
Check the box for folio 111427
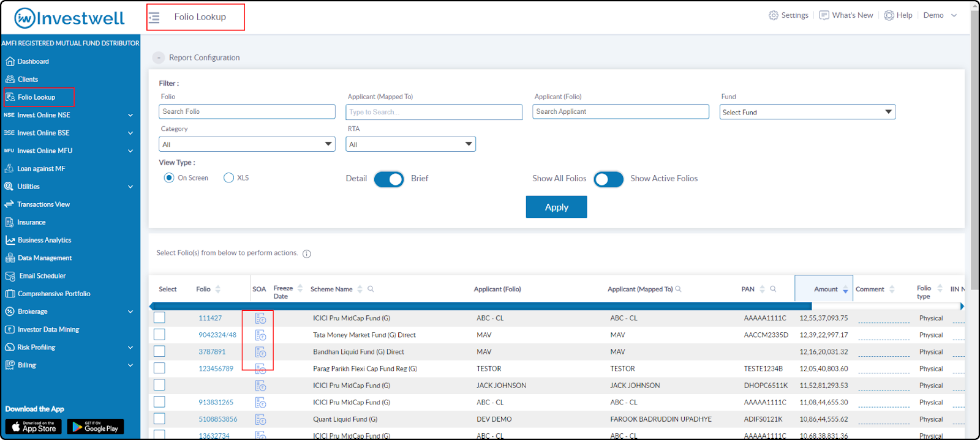159,318
